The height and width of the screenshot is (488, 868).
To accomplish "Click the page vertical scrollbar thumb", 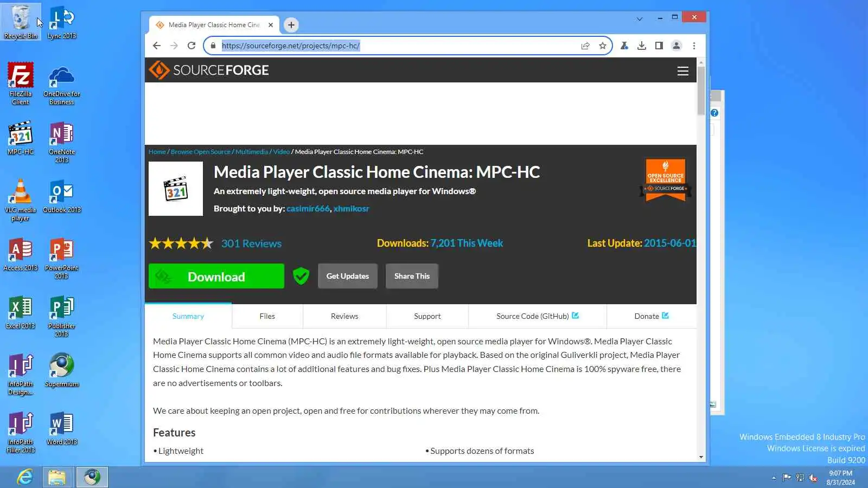I will coord(701,91).
